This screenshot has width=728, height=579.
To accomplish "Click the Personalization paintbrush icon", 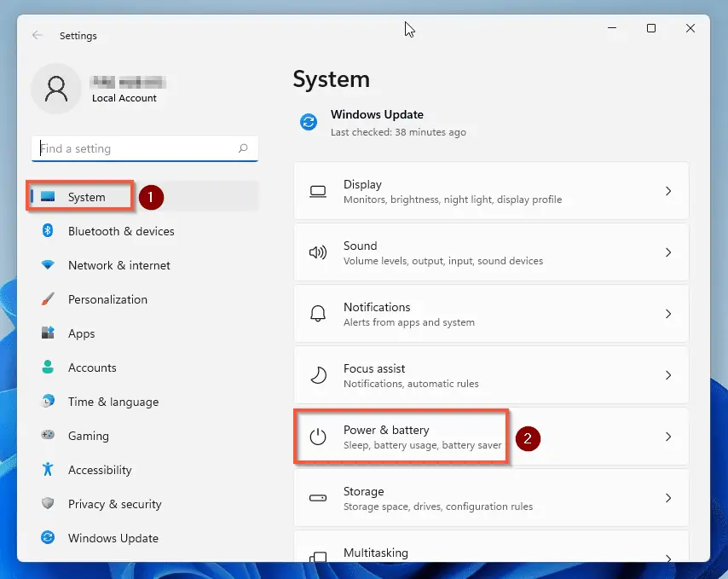I will pyautogui.click(x=48, y=299).
